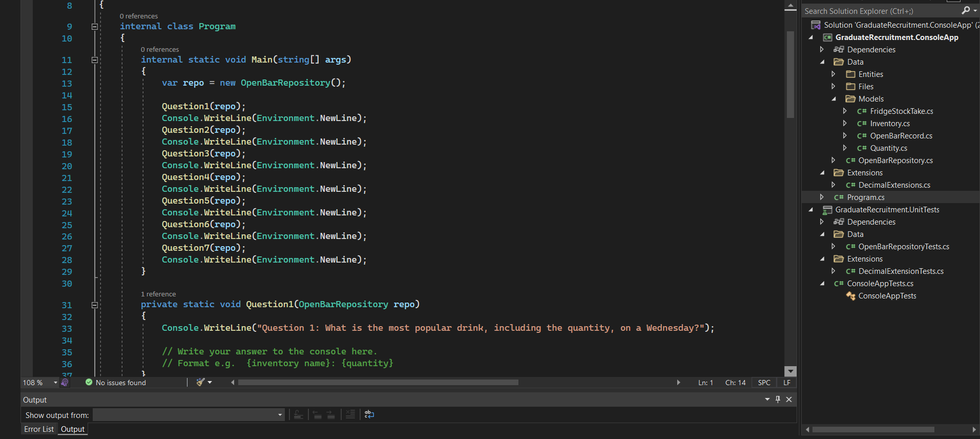
Task: Click the green No issues checkmark icon
Action: click(x=89, y=383)
